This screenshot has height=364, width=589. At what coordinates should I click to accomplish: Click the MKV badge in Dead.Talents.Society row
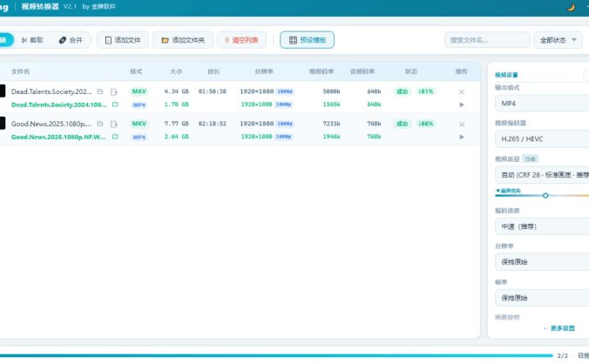tap(139, 91)
